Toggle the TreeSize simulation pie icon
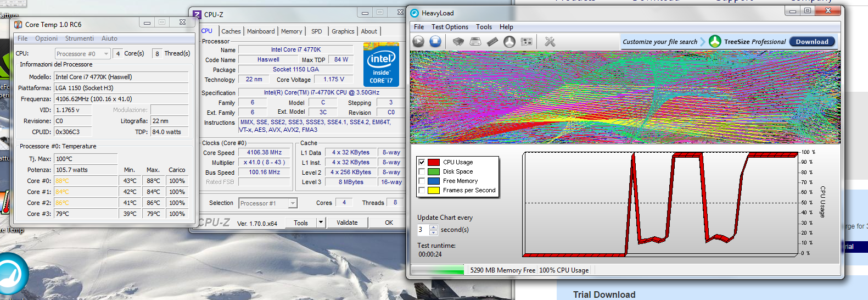Screen dimensions: 868x300 [x=509, y=41]
